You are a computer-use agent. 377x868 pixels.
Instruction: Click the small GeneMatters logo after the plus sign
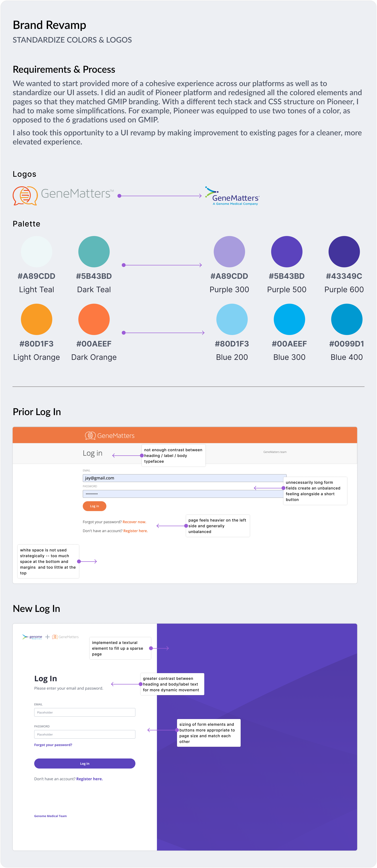65,637
